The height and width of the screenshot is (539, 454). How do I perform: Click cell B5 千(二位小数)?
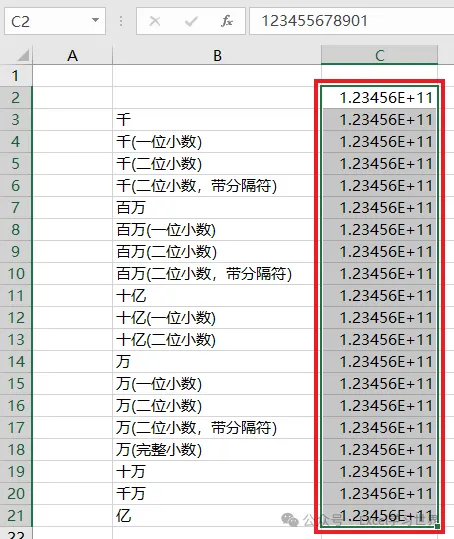pos(217,164)
